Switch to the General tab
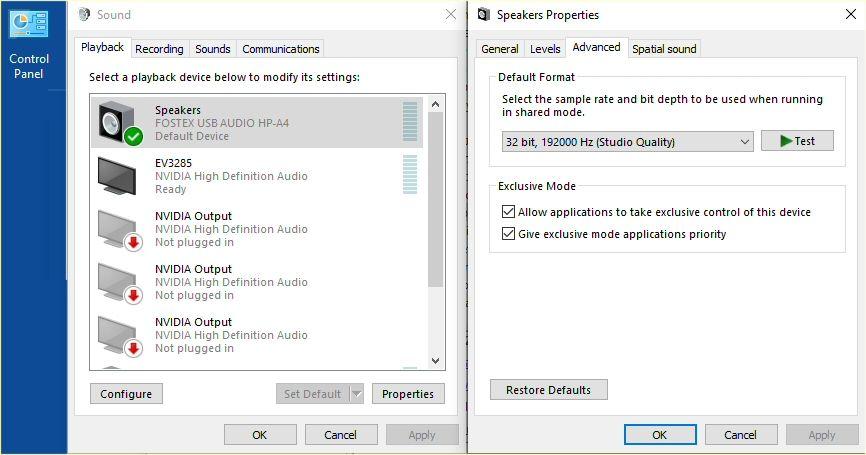Screen dimensions: 866x455 [500, 49]
